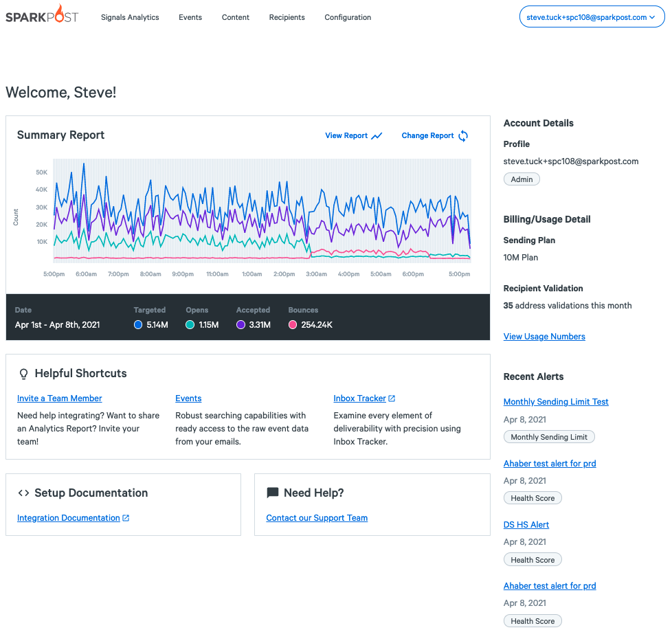This screenshot has width=672, height=641.
Task: Click the blue Targeted legend dot
Action: pos(138,325)
